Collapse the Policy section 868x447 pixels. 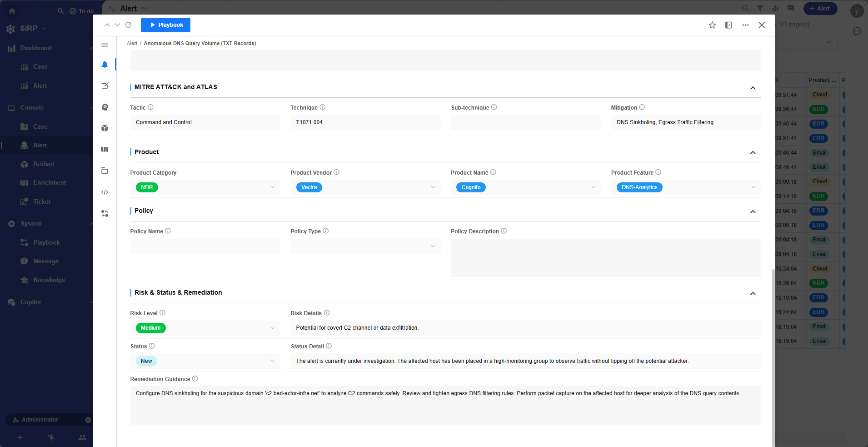click(753, 211)
